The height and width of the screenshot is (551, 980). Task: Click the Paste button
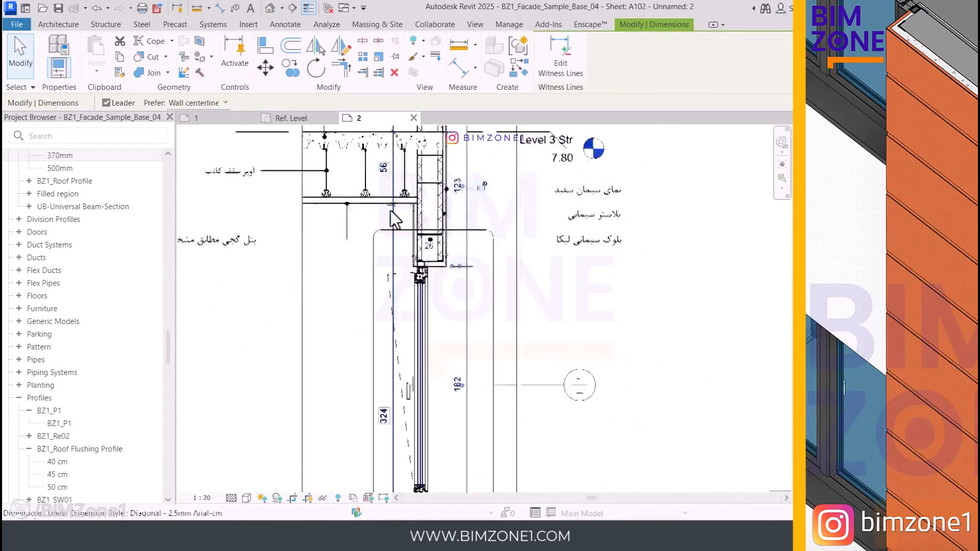pos(96,54)
